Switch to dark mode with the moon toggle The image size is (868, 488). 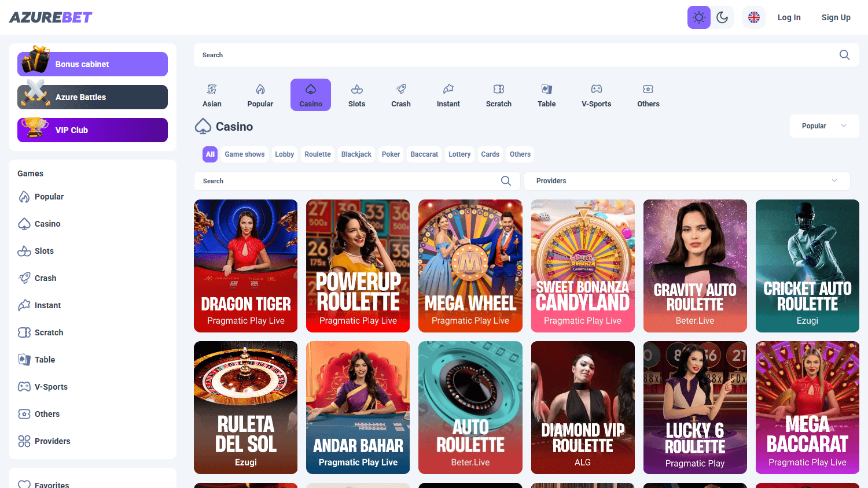coord(722,17)
